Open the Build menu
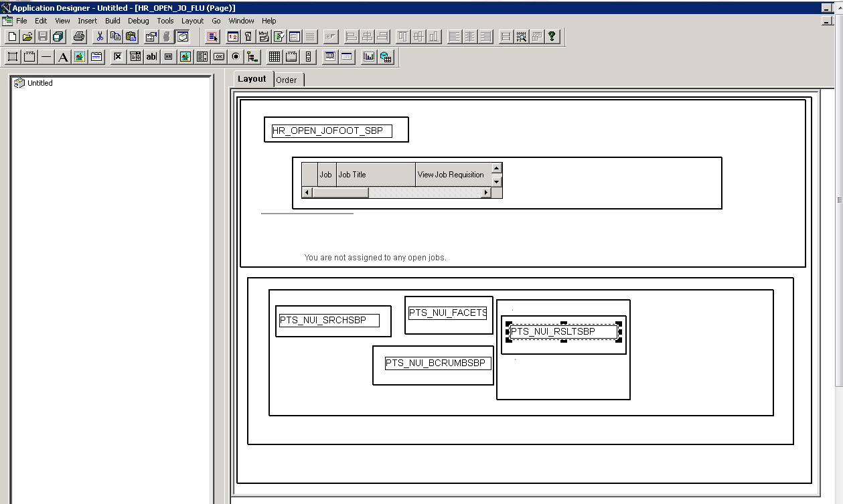Screen dimensions: 843x504 click(112, 21)
